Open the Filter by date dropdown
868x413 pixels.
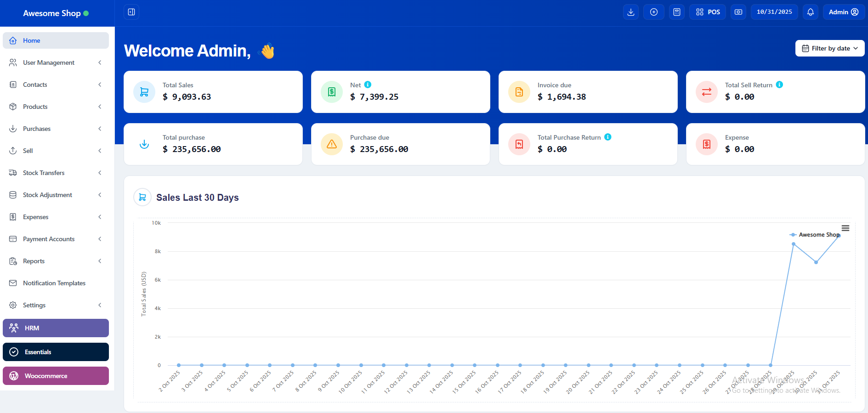pyautogui.click(x=830, y=48)
